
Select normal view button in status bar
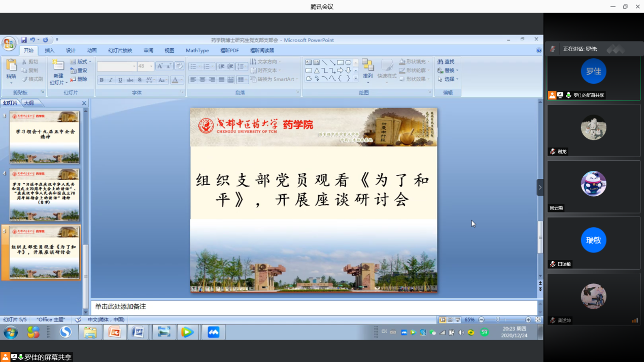tap(443, 320)
